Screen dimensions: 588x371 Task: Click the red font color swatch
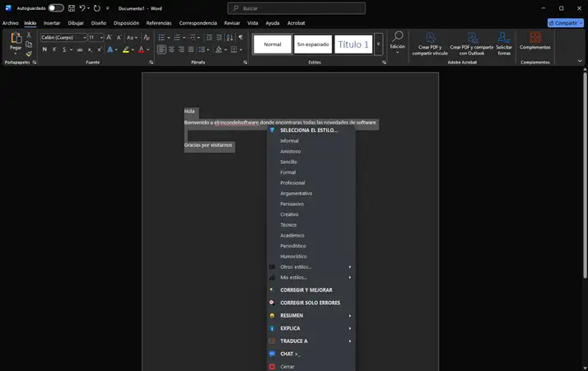tap(141, 49)
